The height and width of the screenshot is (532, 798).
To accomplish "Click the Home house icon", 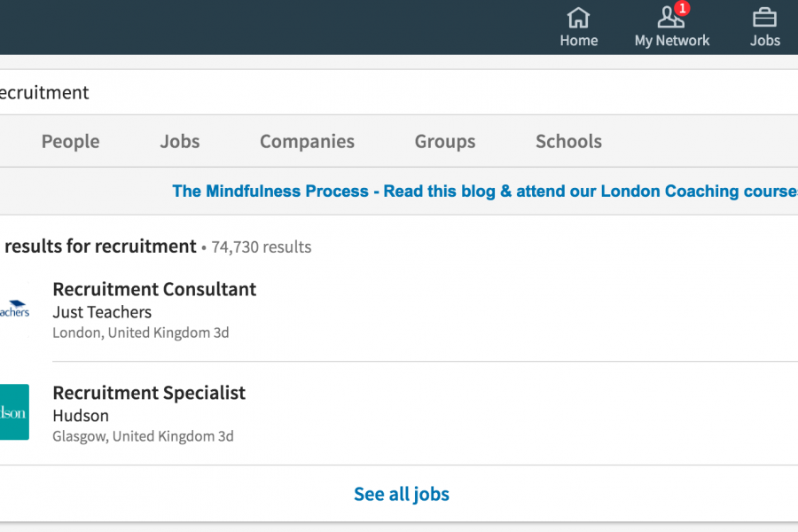I will click(x=578, y=18).
